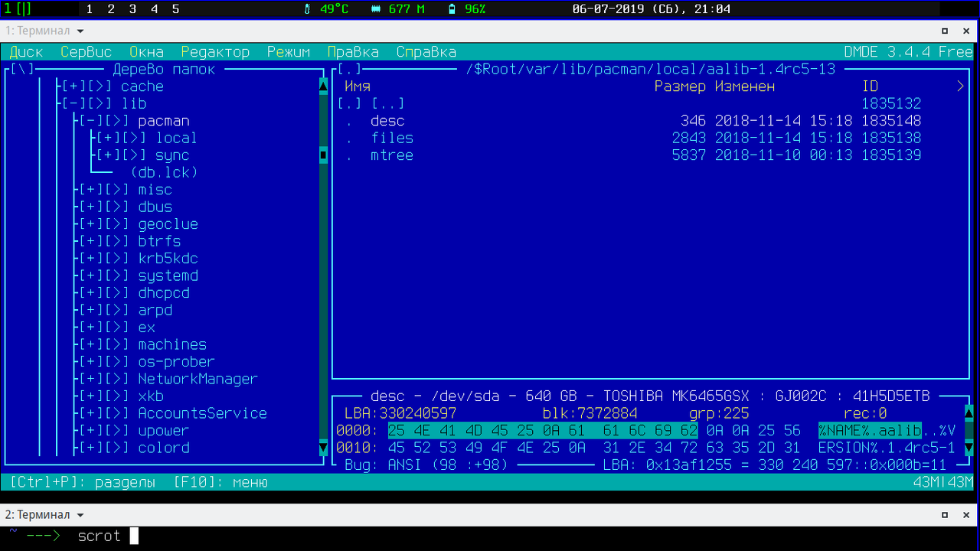Image resolution: width=980 pixels, height=551 pixels.
Task: Click the Изменен column header
Action: click(x=745, y=86)
